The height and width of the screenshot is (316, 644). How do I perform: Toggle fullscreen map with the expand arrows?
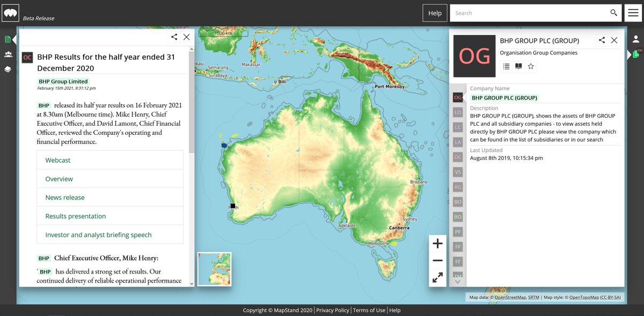tap(437, 278)
